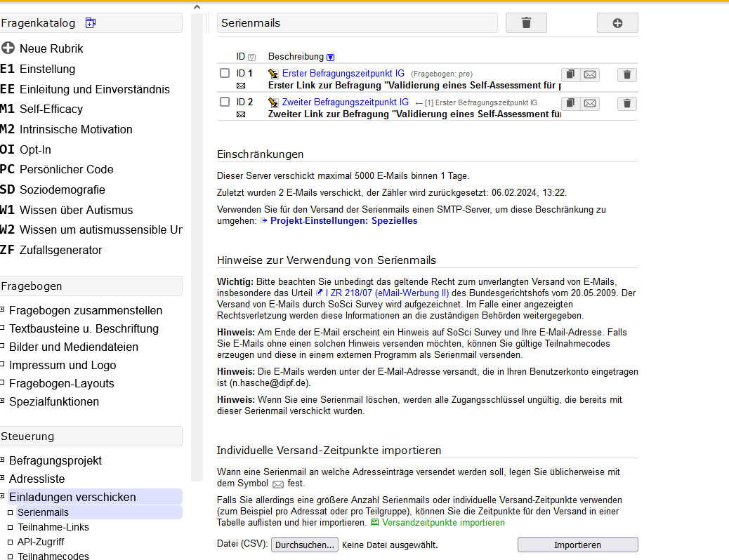This screenshot has width=729, height=560.
Task: Click the sidebar vertical scrollbar track
Action: pyautogui.click(x=197, y=246)
